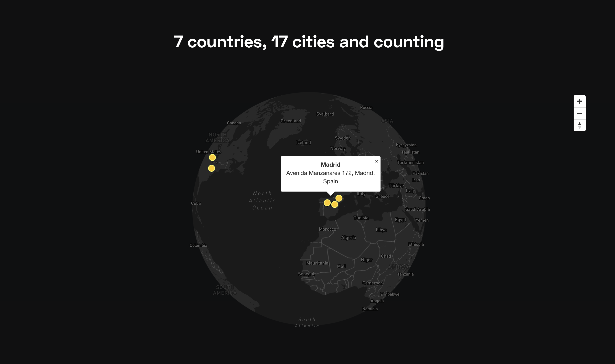Select the lower yellow marker in the United States
The image size is (615, 364).
[211, 168]
